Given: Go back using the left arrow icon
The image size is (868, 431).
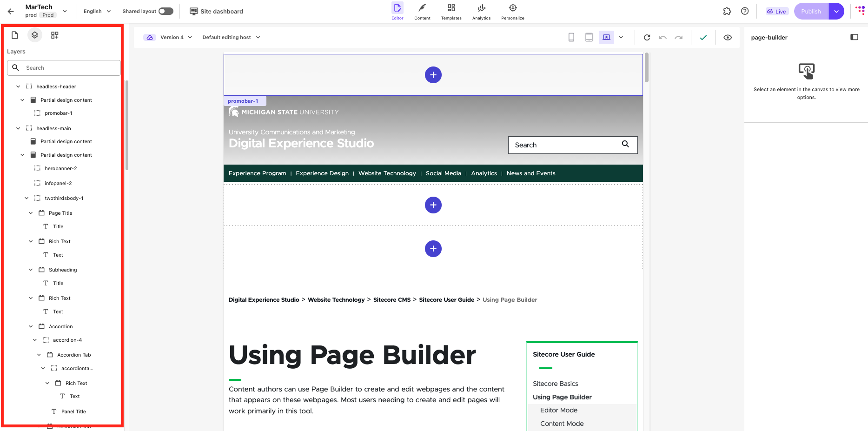Looking at the screenshot, I should pos(11,12).
